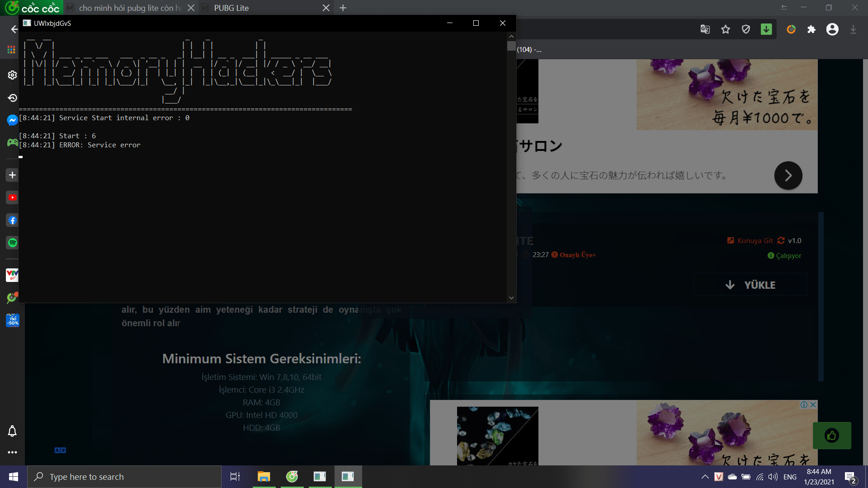Open the shield protection icon

(746, 29)
